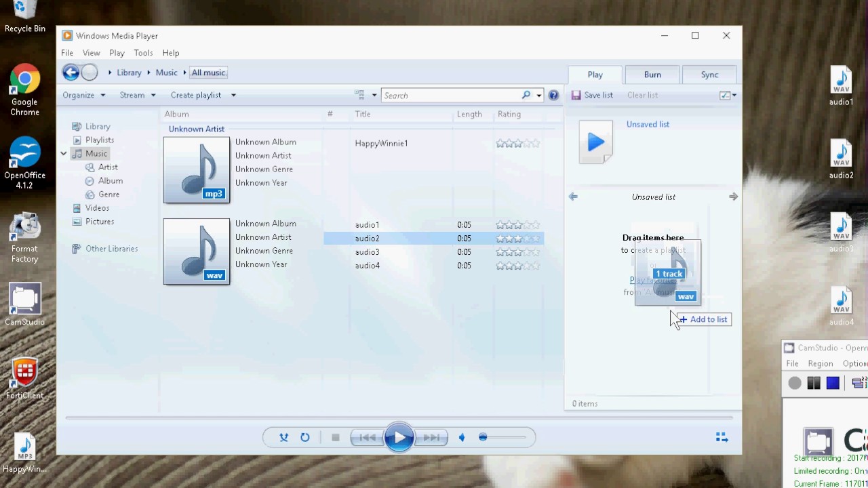
Task: Click the seek bar above playback controls
Action: coord(399,418)
